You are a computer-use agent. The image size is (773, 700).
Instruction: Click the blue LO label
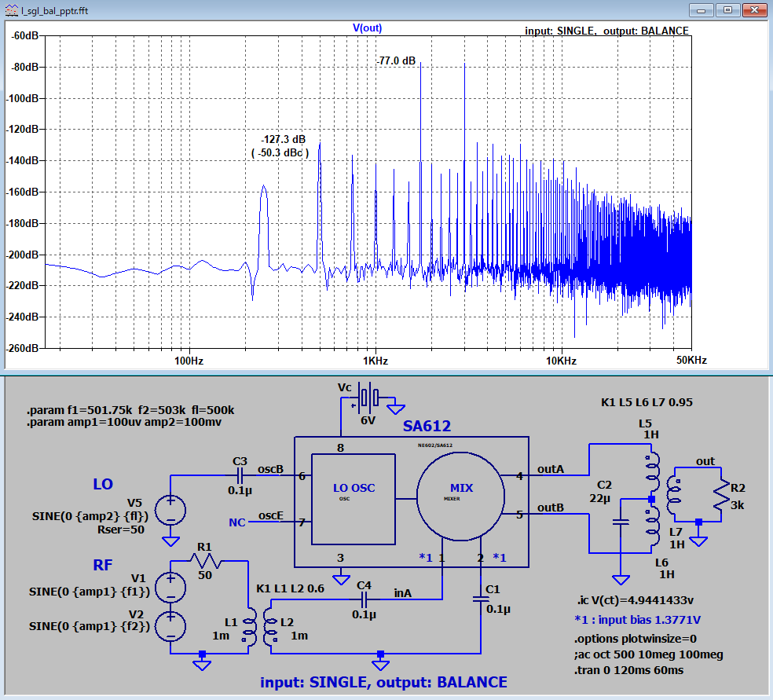point(103,484)
